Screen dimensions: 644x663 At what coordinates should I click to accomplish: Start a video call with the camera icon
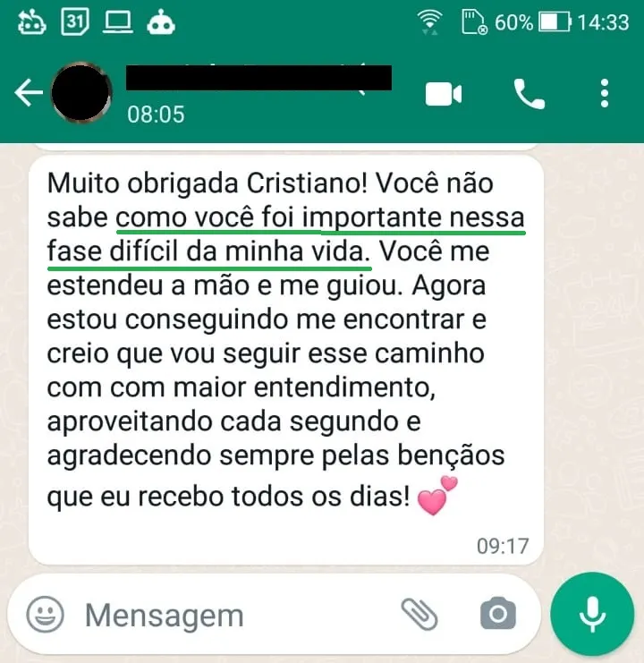point(444,93)
